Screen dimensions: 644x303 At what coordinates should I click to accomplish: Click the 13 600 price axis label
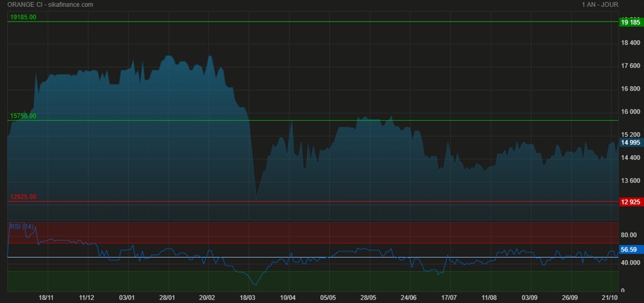(630, 181)
